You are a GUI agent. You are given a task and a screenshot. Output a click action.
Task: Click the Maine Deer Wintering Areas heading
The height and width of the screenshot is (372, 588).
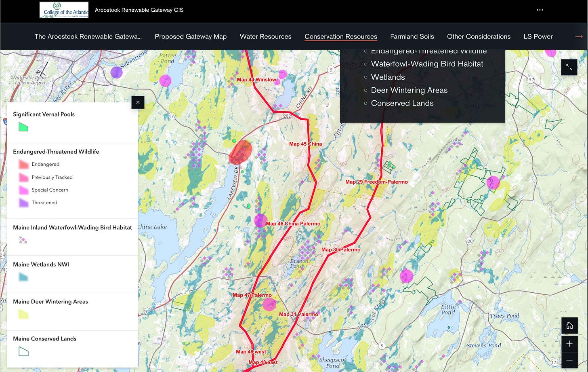click(50, 302)
